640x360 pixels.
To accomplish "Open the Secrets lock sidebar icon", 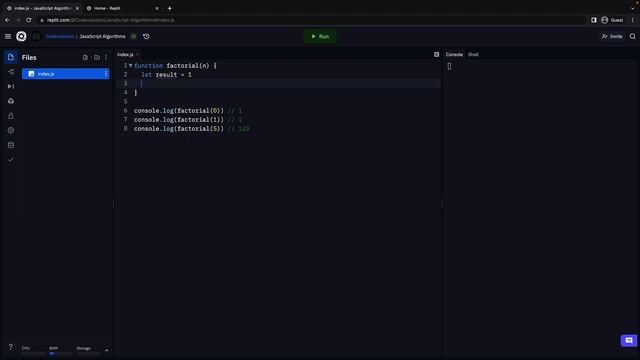I will tap(11, 116).
